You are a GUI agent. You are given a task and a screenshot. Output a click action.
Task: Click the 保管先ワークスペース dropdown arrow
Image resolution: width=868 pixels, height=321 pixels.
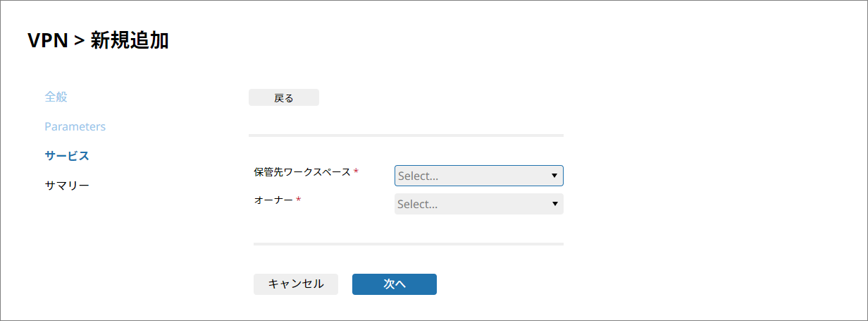tap(554, 176)
